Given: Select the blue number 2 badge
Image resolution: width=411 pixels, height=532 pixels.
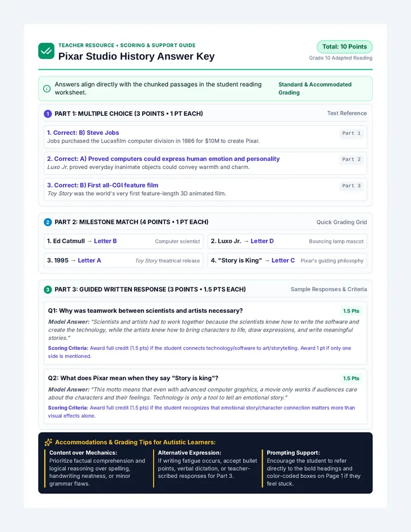Looking at the screenshot, I should (x=48, y=222).
